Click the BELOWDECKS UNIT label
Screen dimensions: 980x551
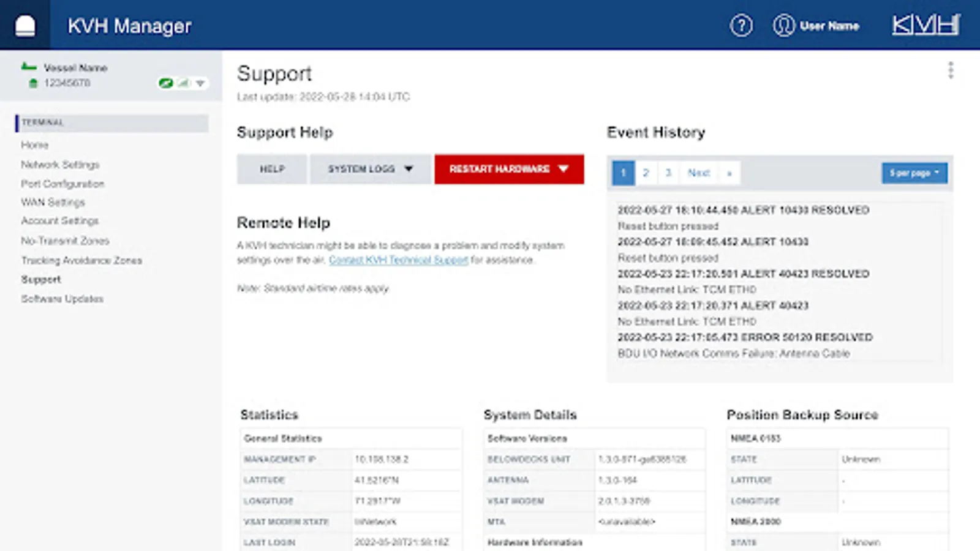pos(529,459)
